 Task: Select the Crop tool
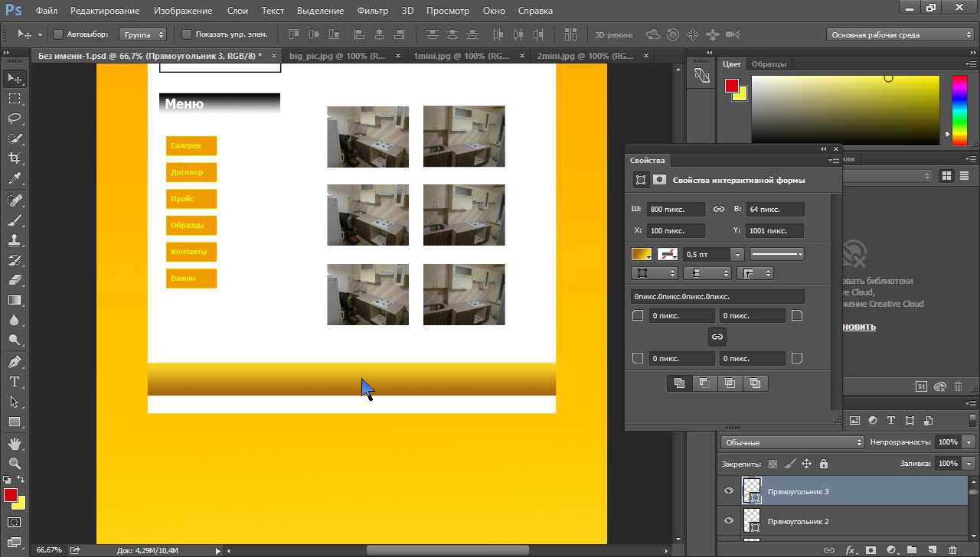click(15, 158)
